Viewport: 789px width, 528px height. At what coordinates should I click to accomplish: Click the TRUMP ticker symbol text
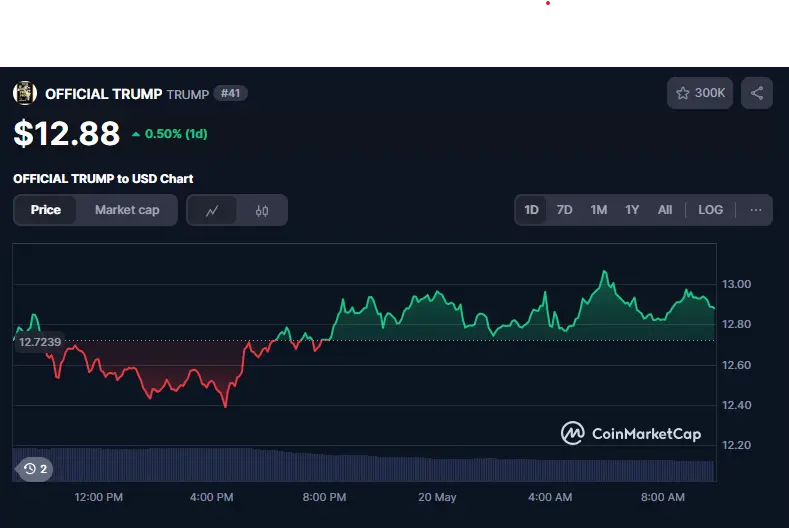[188, 94]
